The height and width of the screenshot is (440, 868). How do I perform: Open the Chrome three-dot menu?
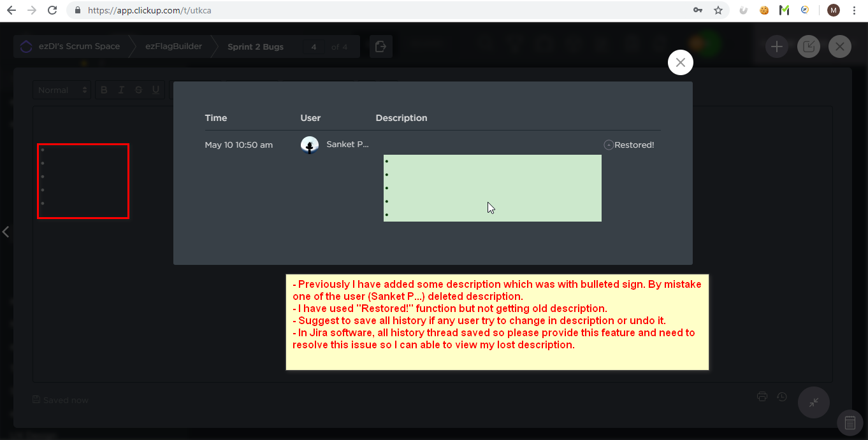(854, 10)
